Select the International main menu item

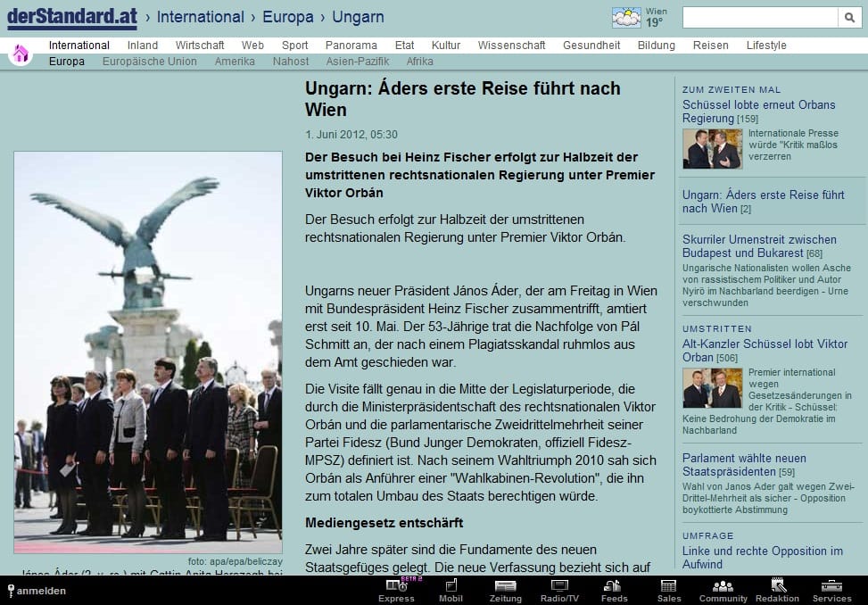79,46
